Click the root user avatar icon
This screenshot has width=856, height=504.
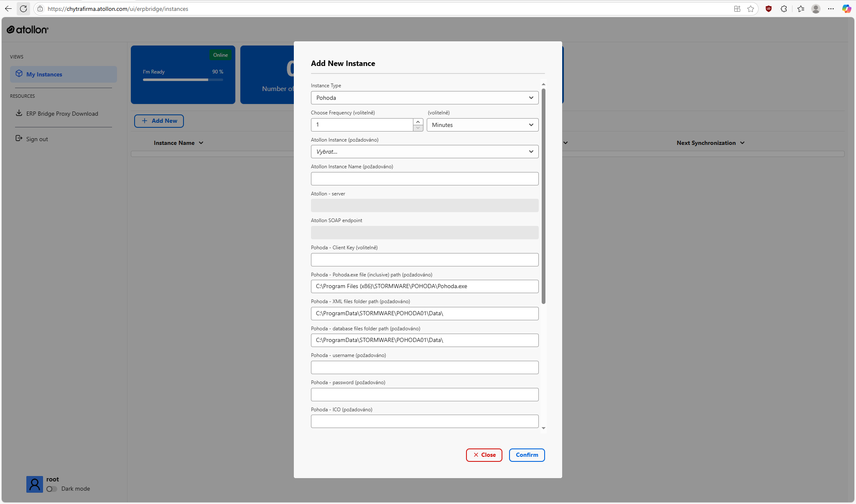click(x=35, y=484)
